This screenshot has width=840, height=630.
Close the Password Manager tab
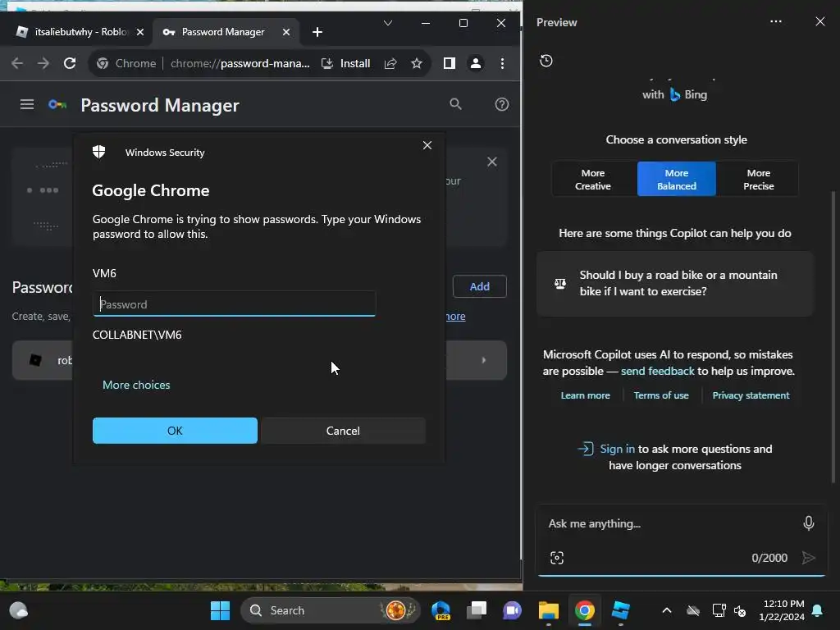pyautogui.click(x=286, y=32)
